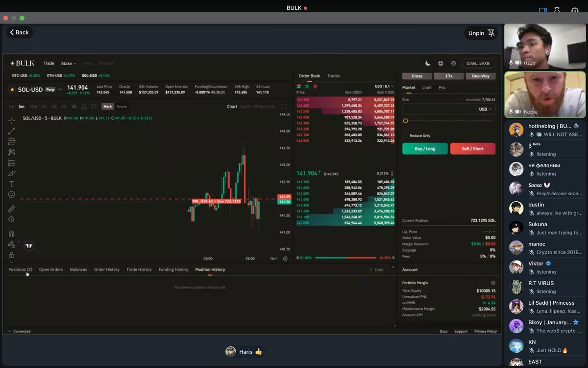
Task: Switch to Trade History tab
Action: 139,269
